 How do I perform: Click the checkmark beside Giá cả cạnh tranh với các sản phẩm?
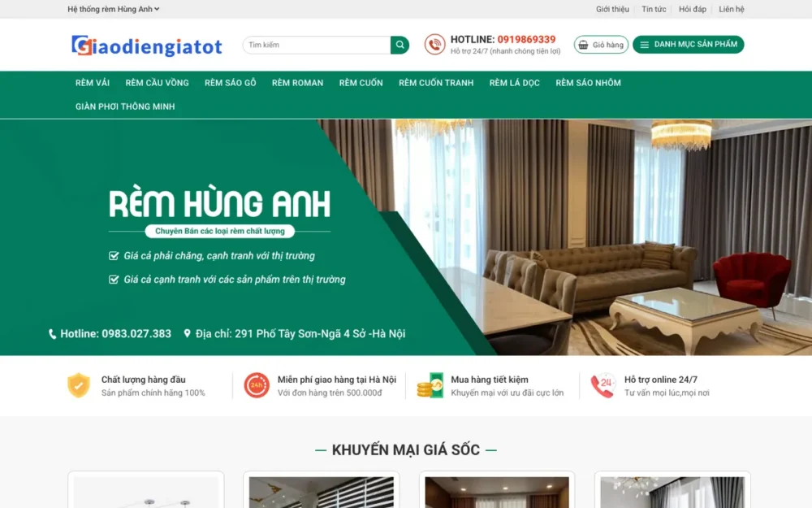pyautogui.click(x=114, y=280)
